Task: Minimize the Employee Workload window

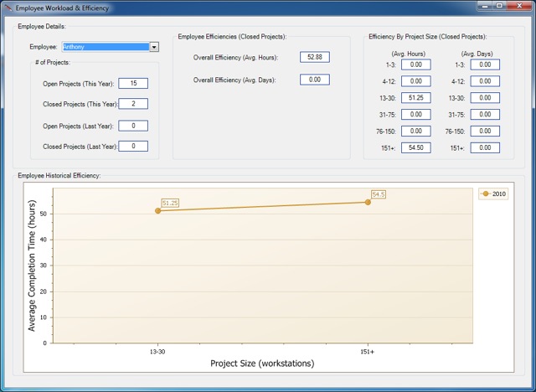Action: pyautogui.click(x=485, y=6)
